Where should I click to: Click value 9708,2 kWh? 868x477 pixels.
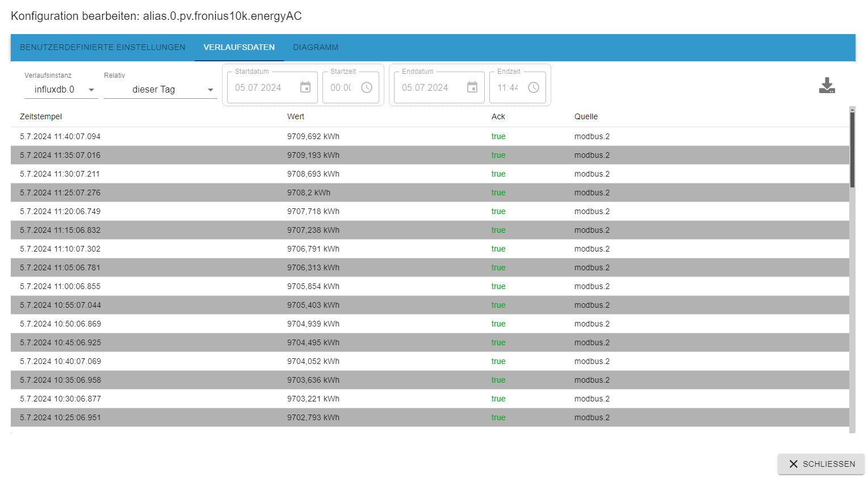[x=309, y=193]
